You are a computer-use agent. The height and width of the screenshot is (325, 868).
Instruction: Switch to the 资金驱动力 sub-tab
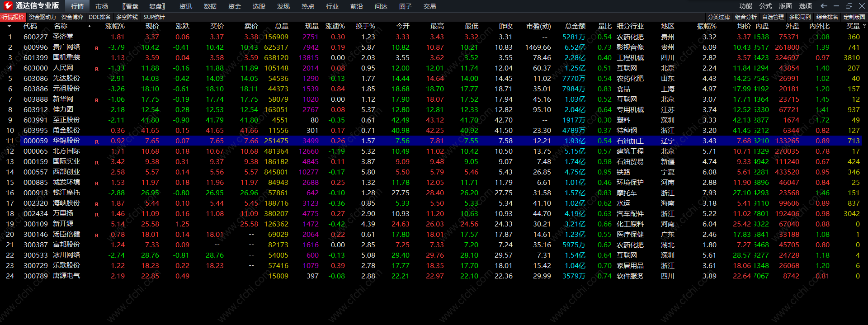pyautogui.click(x=42, y=17)
